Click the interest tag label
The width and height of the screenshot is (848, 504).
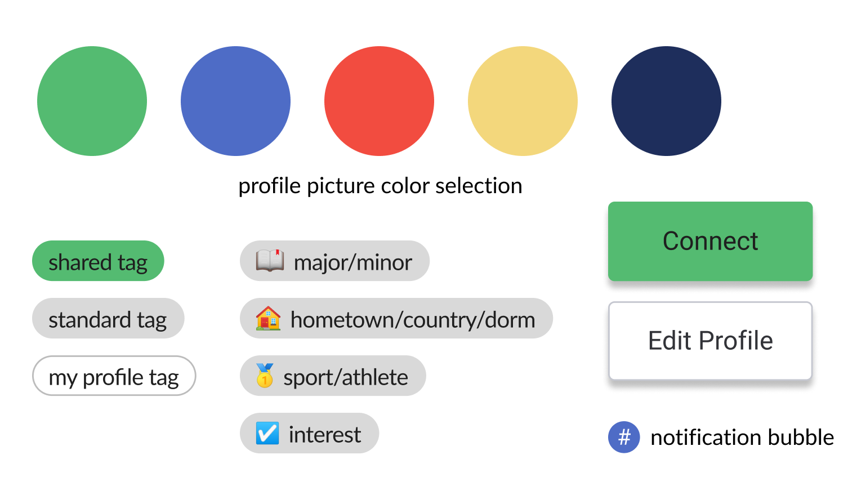tap(325, 435)
